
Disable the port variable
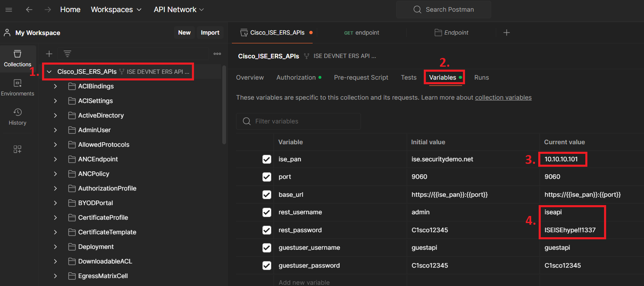(266, 177)
